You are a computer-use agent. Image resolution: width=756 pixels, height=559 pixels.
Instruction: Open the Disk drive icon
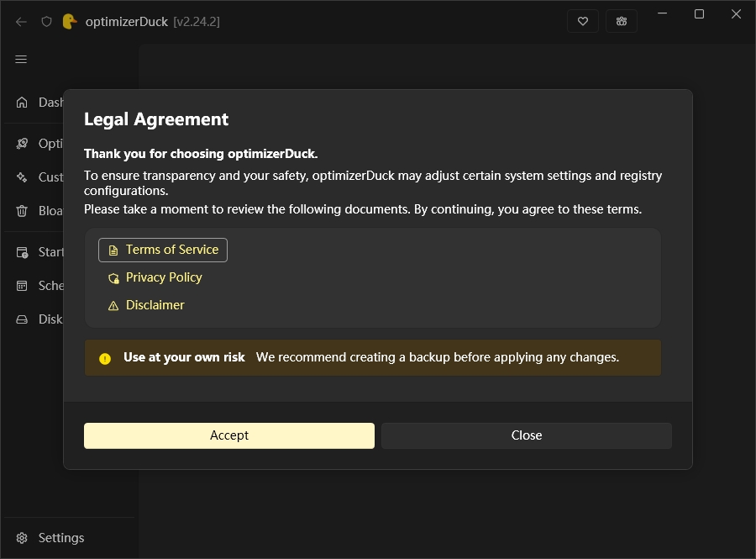click(22, 319)
